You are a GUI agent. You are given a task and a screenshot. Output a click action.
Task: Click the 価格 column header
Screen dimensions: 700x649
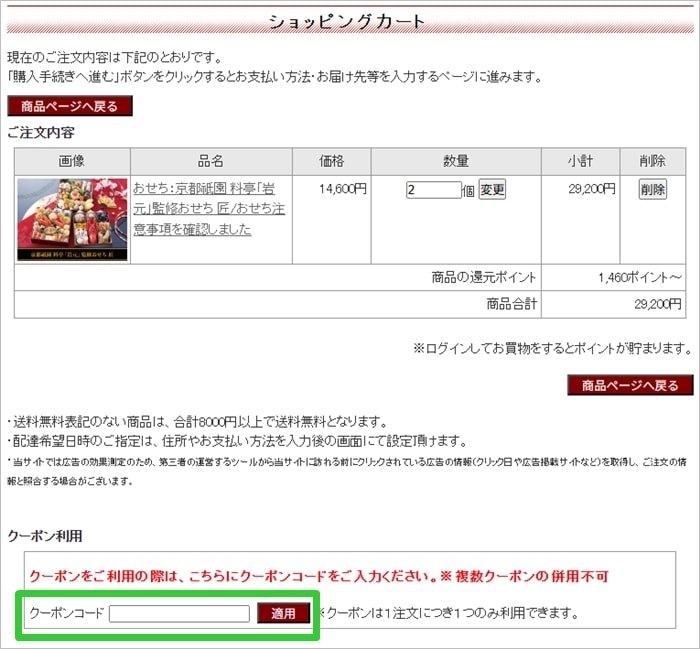(331, 162)
